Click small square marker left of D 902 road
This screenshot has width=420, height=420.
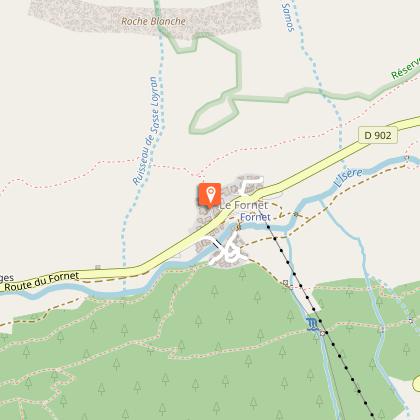point(98,267)
